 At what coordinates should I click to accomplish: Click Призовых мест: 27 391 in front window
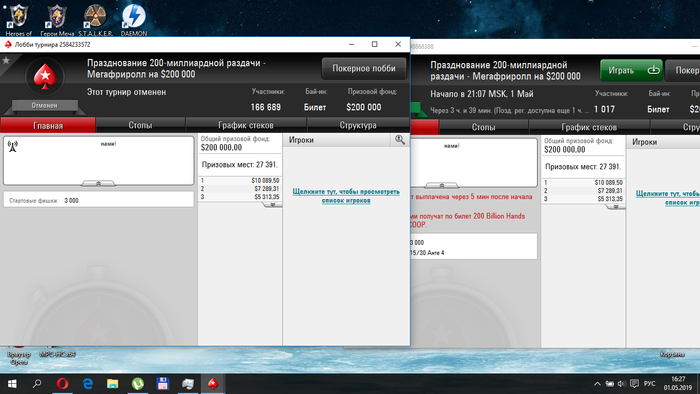[239, 165]
